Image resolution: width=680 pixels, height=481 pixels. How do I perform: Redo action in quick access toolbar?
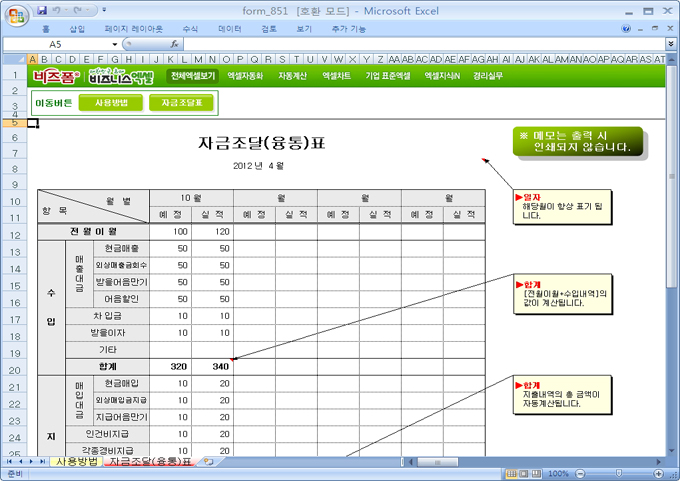[78, 10]
